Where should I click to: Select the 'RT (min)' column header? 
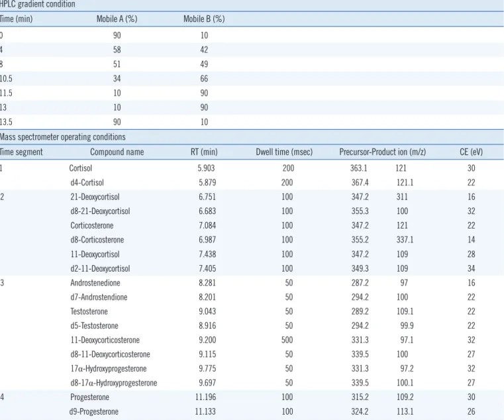[x=204, y=152]
